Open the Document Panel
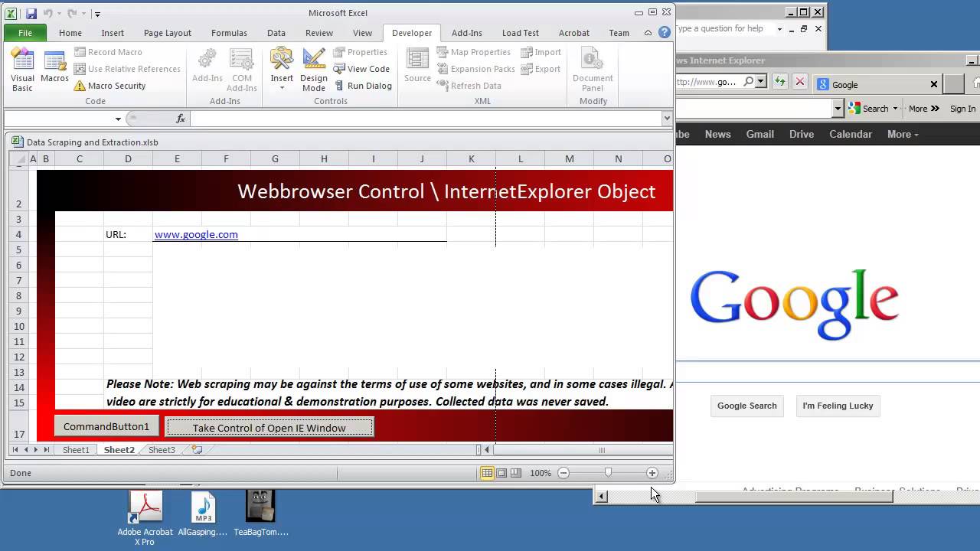Screen dimensions: 980x551 pos(593,70)
